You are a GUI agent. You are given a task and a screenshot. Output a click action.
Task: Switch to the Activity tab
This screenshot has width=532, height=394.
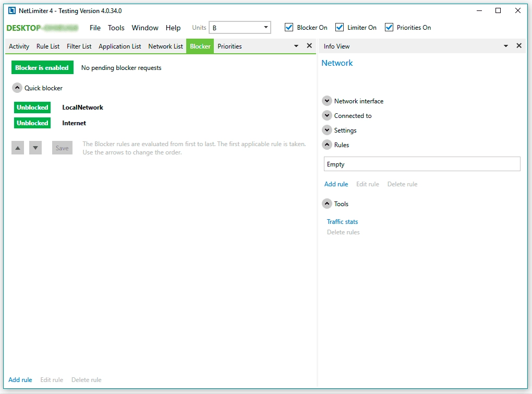19,46
